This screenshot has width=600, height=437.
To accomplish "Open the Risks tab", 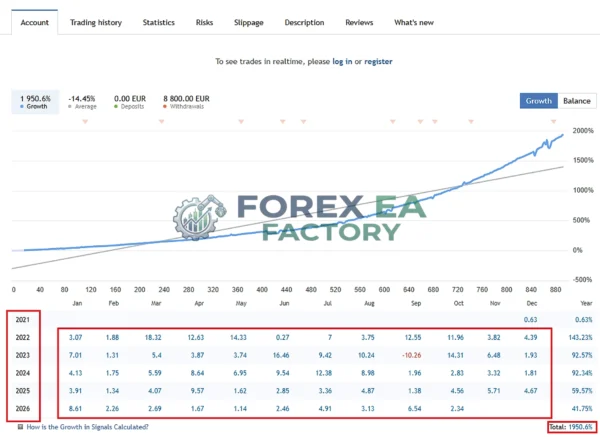I will coord(204,23).
